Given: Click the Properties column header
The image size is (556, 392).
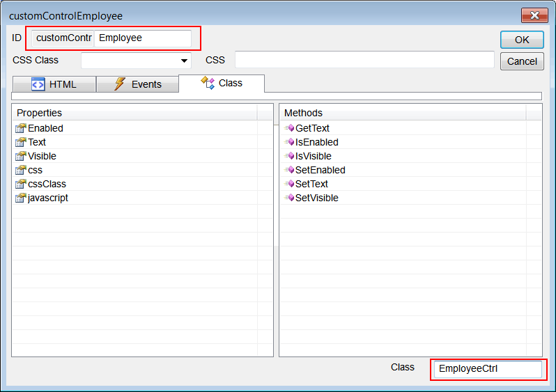Looking at the screenshot, I should coord(134,113).
